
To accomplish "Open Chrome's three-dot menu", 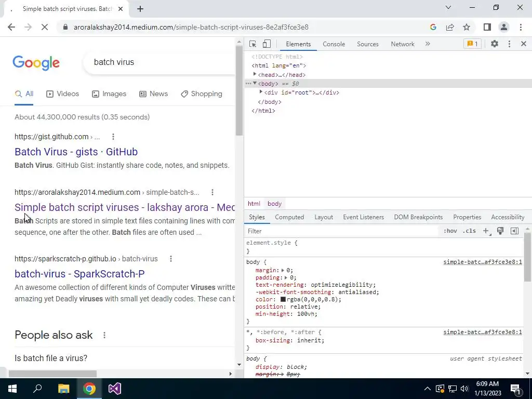I will tap(521, 27).
